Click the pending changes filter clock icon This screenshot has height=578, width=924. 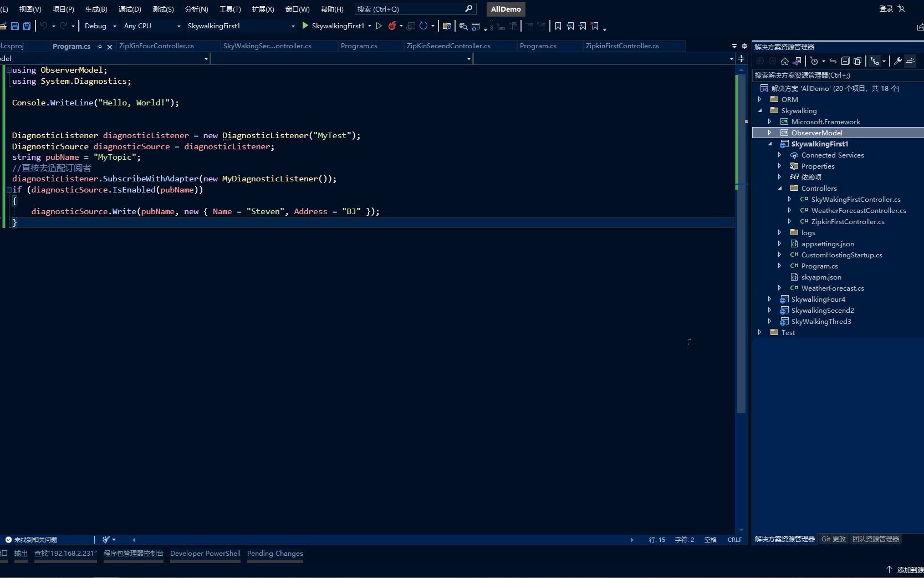(814, 61)
